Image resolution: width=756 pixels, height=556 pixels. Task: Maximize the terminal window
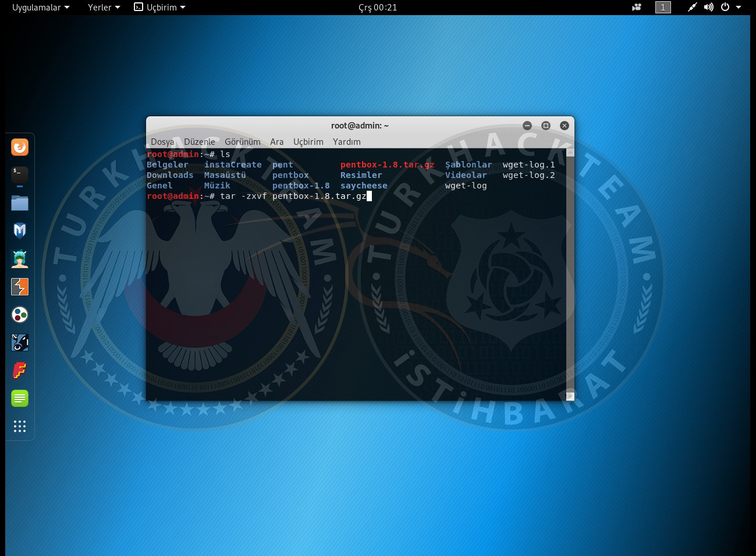(546, 126)
